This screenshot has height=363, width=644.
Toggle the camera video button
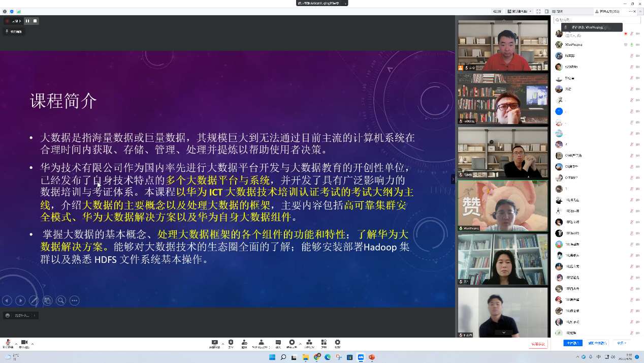pos(24,343)
